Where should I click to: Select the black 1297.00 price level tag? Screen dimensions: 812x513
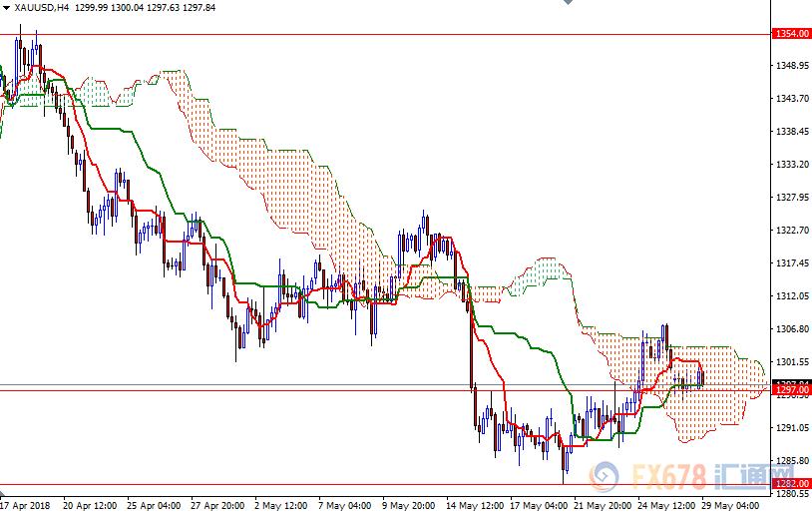coord(791,391)
